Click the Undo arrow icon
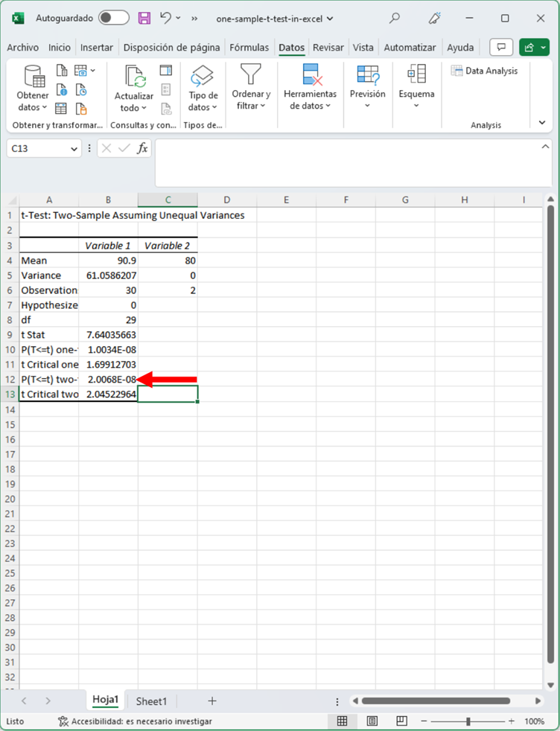The image size is (560, 731). coord(165,18)
